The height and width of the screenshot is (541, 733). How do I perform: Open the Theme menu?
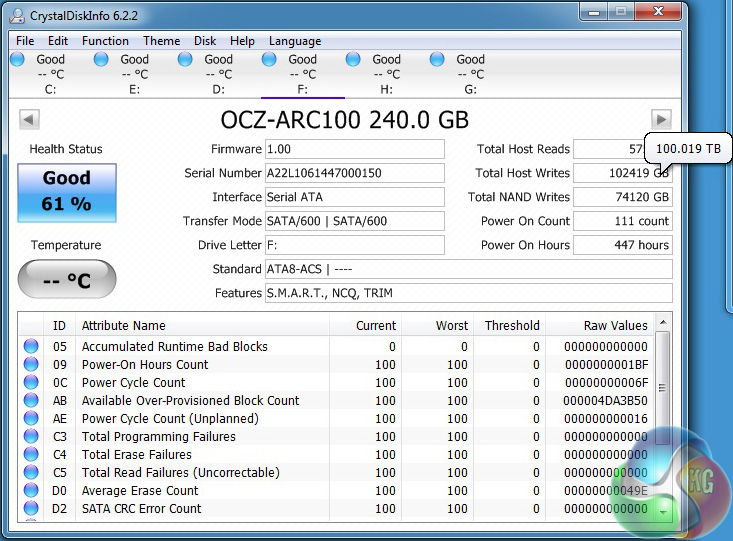(161, 41)
